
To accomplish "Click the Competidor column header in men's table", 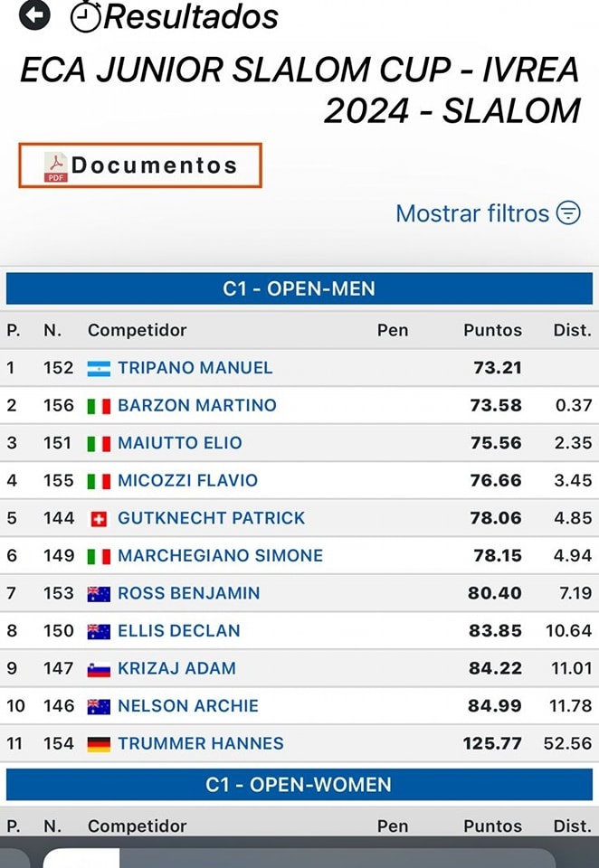I will coord(137,330).
